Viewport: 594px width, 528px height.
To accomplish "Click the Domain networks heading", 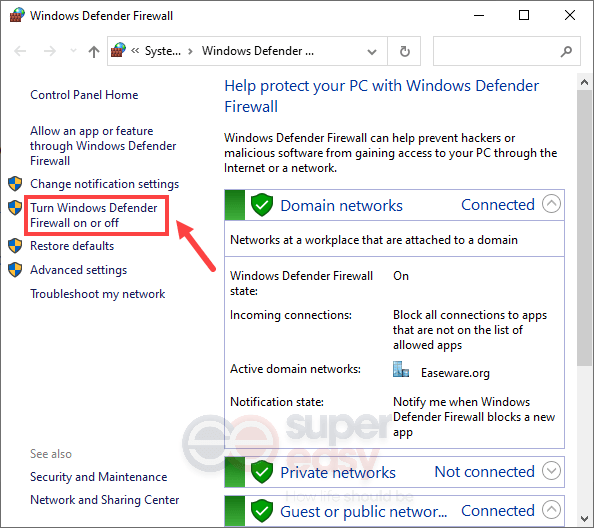I will coord(341,206).
